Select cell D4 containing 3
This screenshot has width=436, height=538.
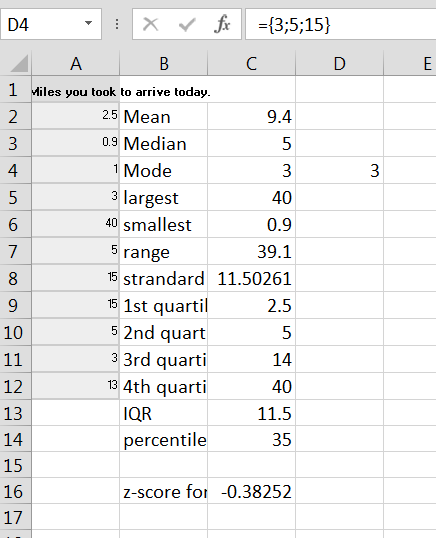click(x=339, y=170)
